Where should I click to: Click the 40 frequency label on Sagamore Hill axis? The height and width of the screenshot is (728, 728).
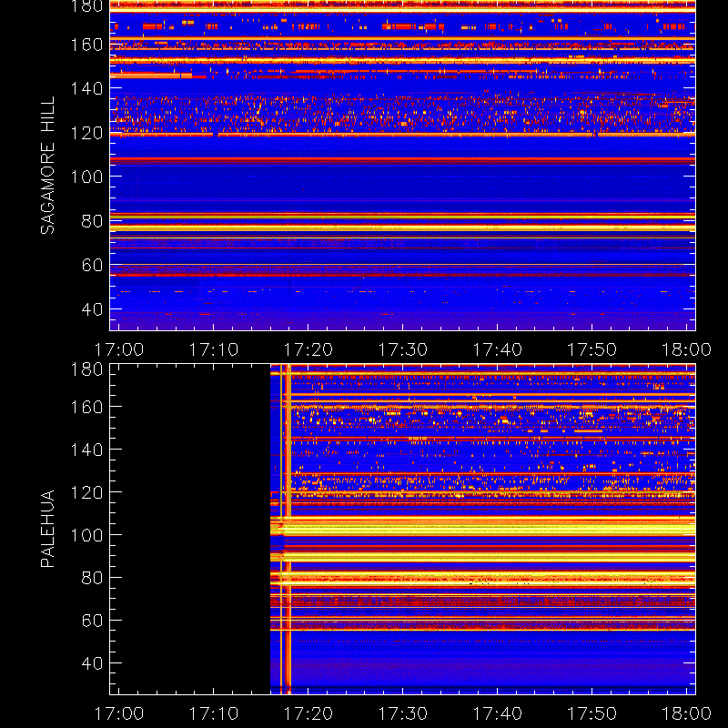pyautogui.click(x=93, y=308)
